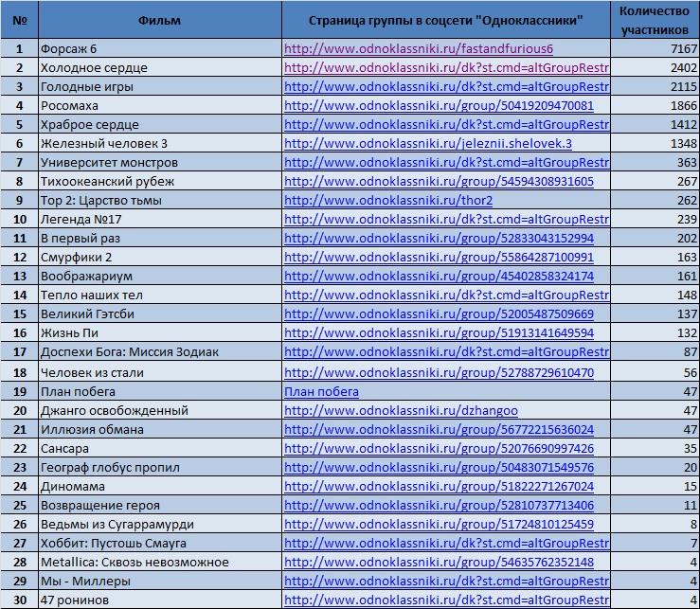Open the Университет монстров group link

point(446,163)
